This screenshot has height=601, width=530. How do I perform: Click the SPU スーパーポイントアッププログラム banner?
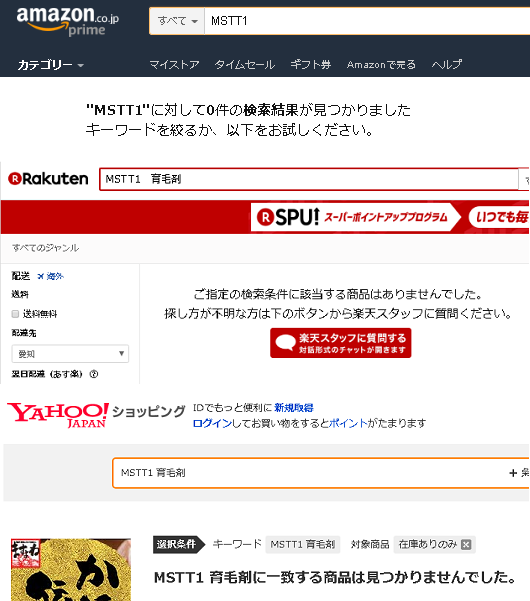356,217
